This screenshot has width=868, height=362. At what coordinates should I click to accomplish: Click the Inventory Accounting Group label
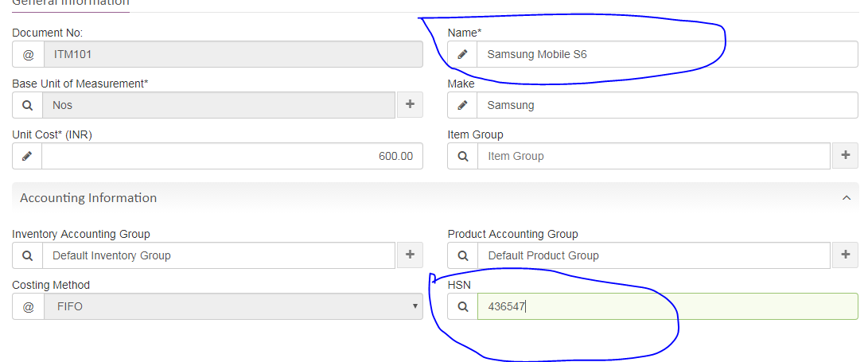[81, 234]
